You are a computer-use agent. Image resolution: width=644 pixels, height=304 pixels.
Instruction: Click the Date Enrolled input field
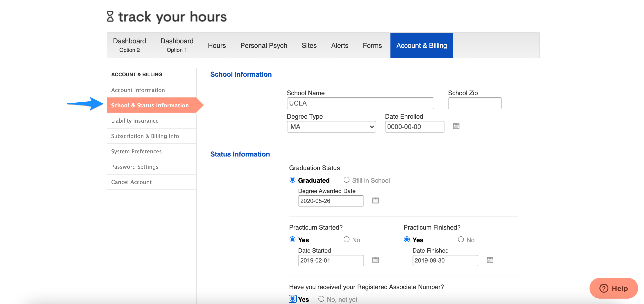tap(415, 127)
